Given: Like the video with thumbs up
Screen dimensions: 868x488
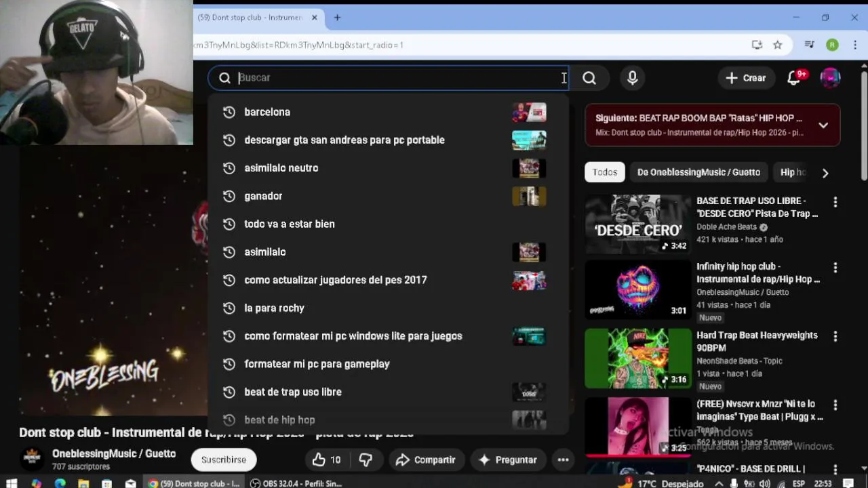Looking at the screenshot, I should pyautogui.click(x=326, y=460).
